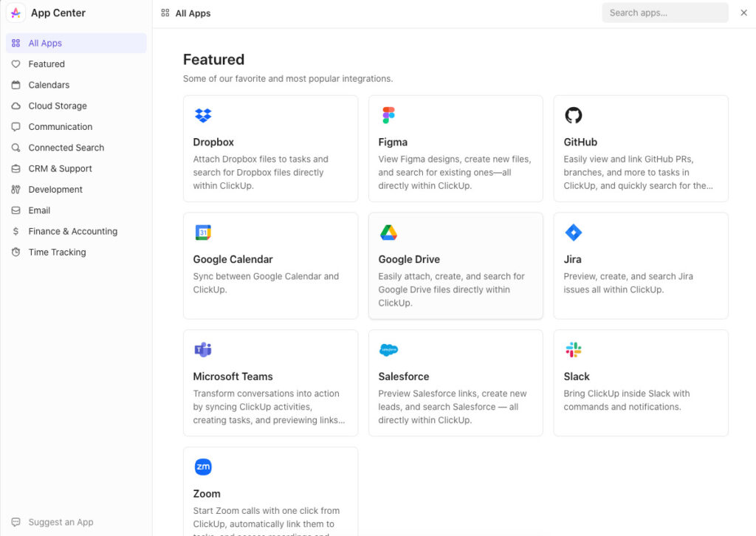The image size is (756, 536).
Task: Open the Figma card title
Action: [393, 142]
